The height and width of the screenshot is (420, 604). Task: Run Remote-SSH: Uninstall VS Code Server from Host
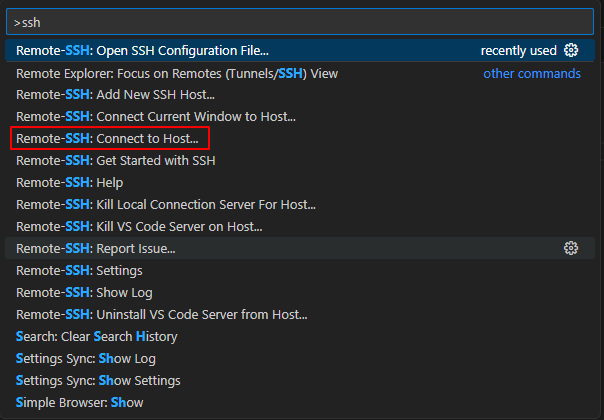300,314
